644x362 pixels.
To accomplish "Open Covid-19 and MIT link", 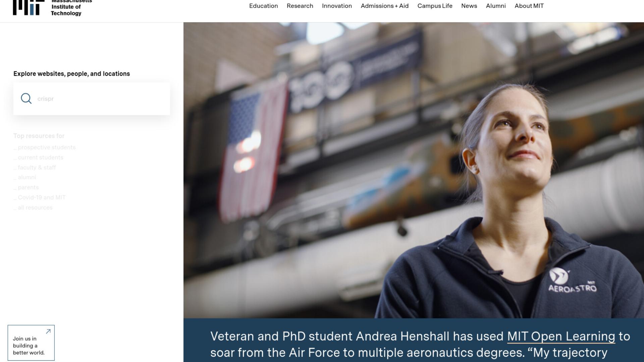I will click(x=40, y=198).
